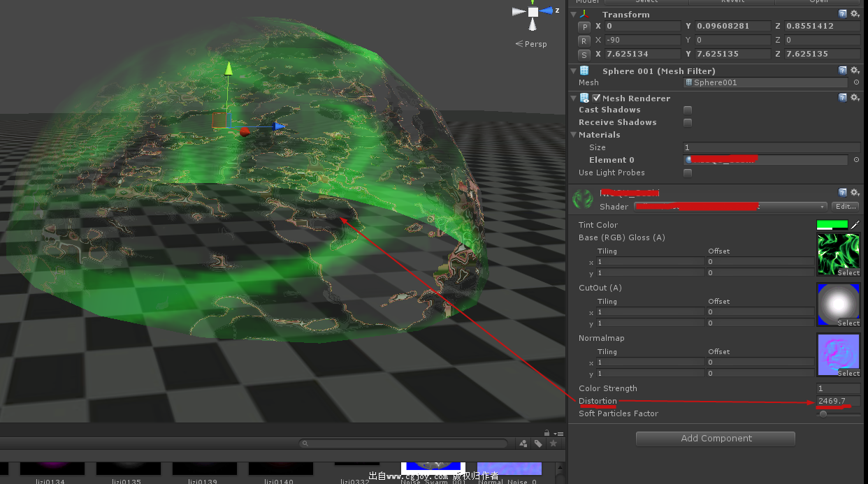
Task: Open the Shader dropdown
Action: (730, 207)
